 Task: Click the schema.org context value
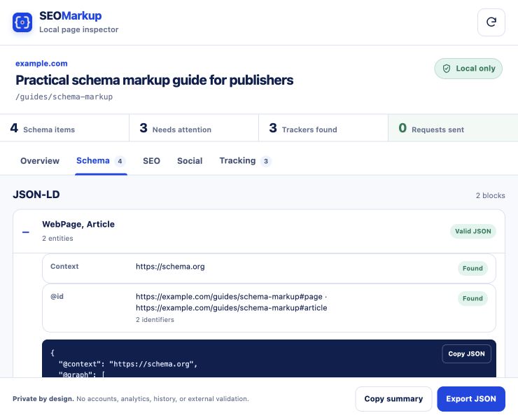pyautogui.click(x=170, y=267)
